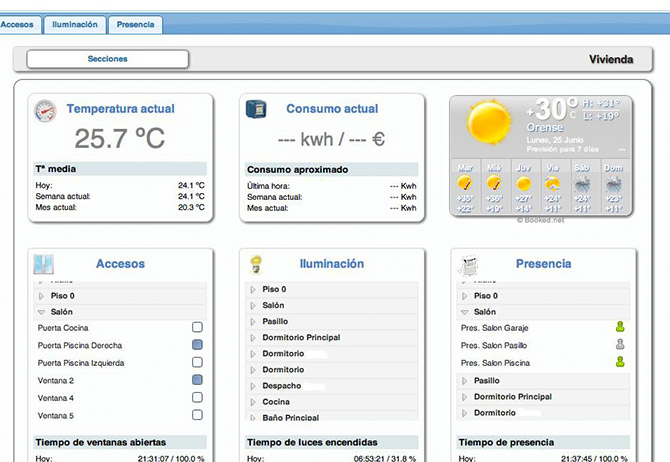Click Pres. Salon Garaje presence icon
Screen dimensions: 670x462
click(x=620, y=327)
